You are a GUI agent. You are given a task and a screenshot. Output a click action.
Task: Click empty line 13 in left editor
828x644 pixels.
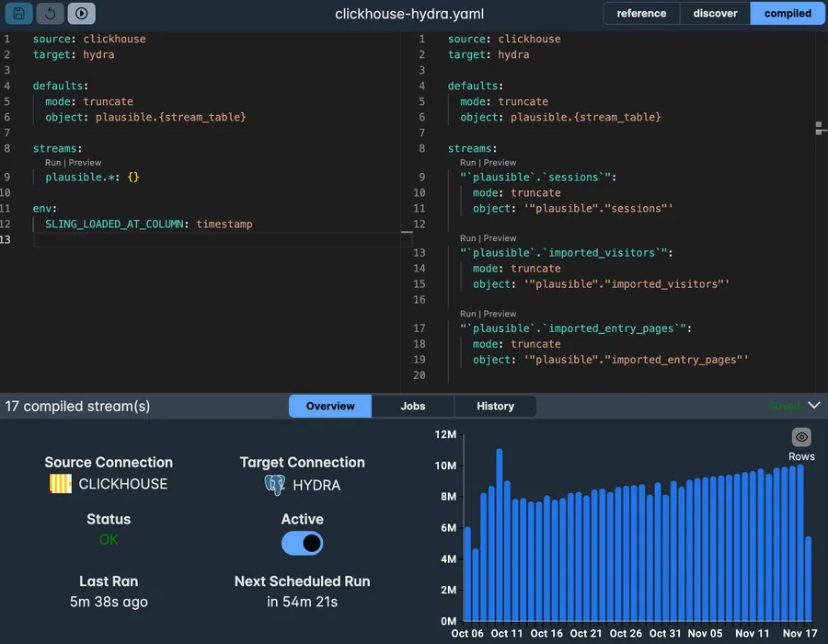coord(184,239)
